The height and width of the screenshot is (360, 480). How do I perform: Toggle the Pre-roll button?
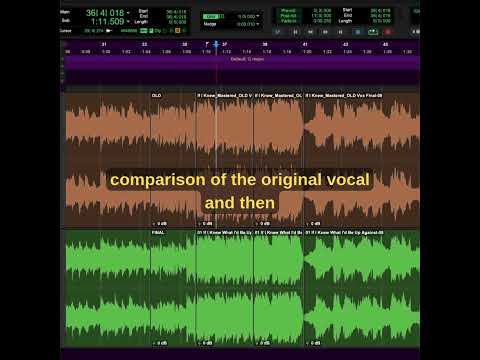click(288, 11)
